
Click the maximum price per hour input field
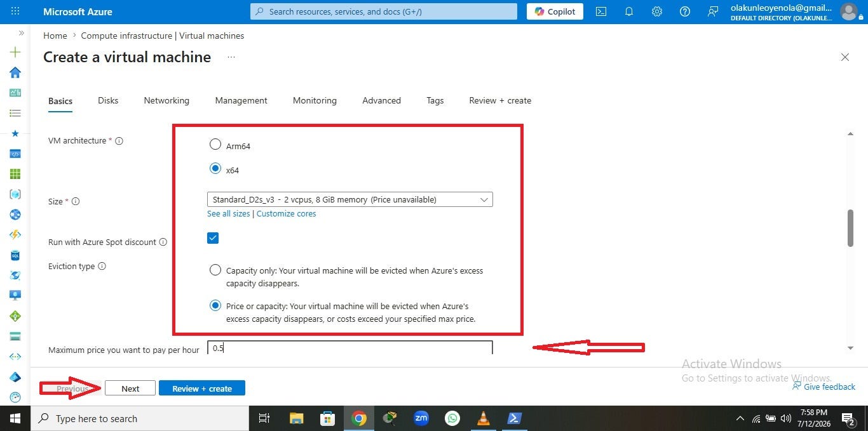(x=350, y=348)
